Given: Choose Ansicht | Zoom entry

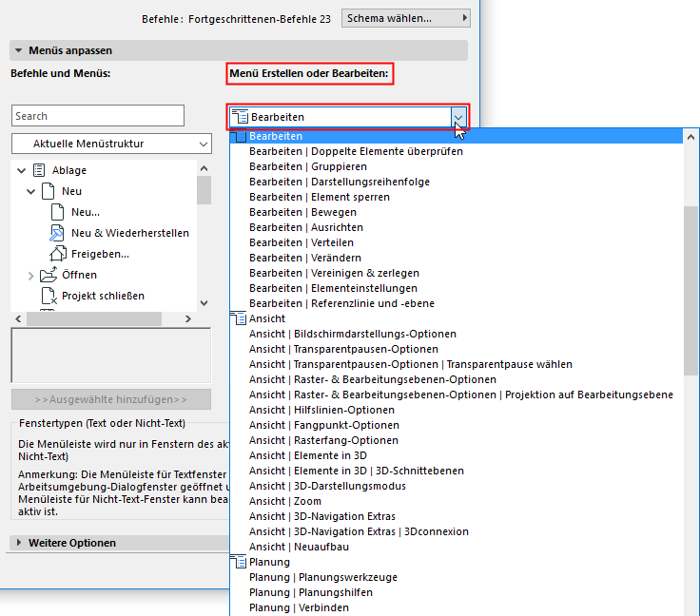Looking at the screenshot, I should [x=285, y=501].
